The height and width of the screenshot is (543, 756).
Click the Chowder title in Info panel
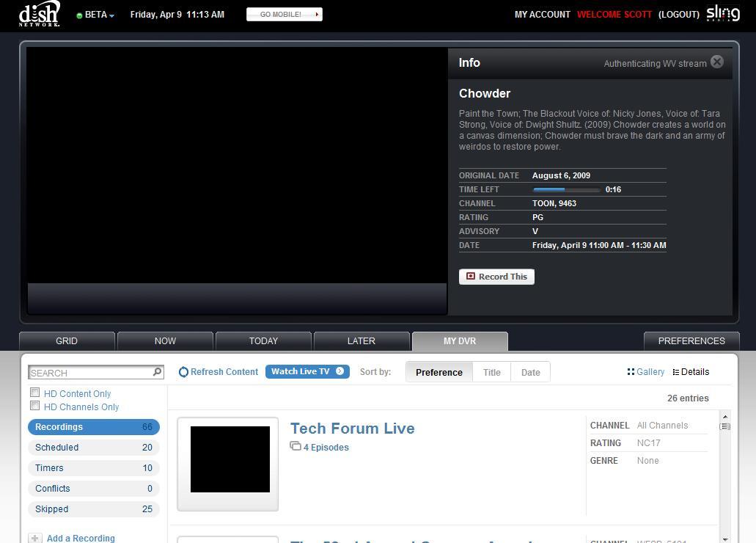485,94
